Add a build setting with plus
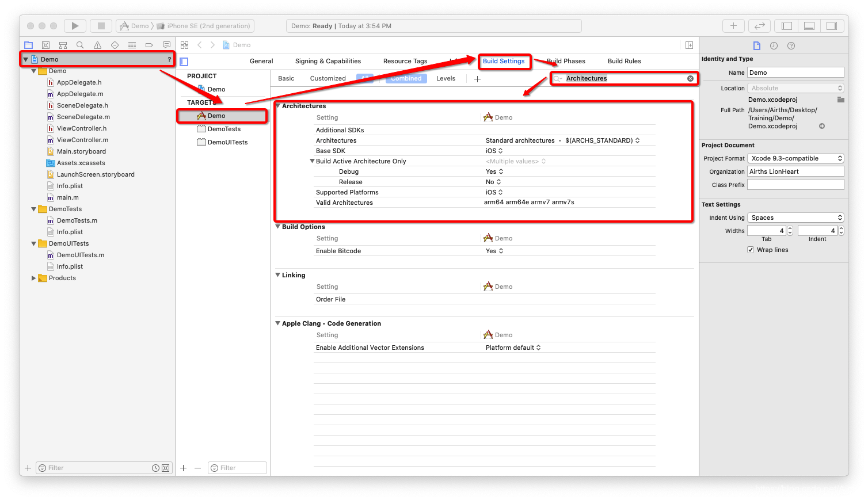The width and height of the screenshot is (868, 500). [x=477, y=79]
